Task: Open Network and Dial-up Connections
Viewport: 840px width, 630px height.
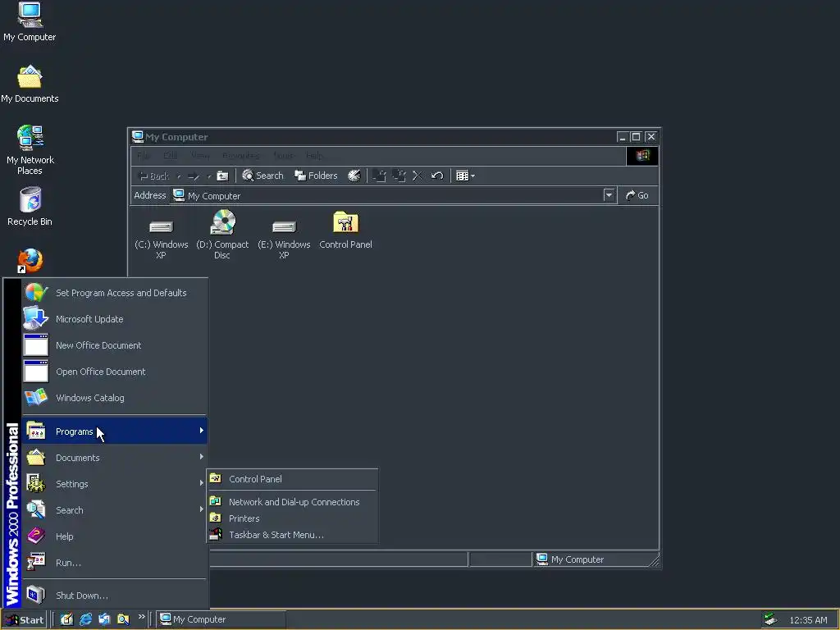Action: 293,502
